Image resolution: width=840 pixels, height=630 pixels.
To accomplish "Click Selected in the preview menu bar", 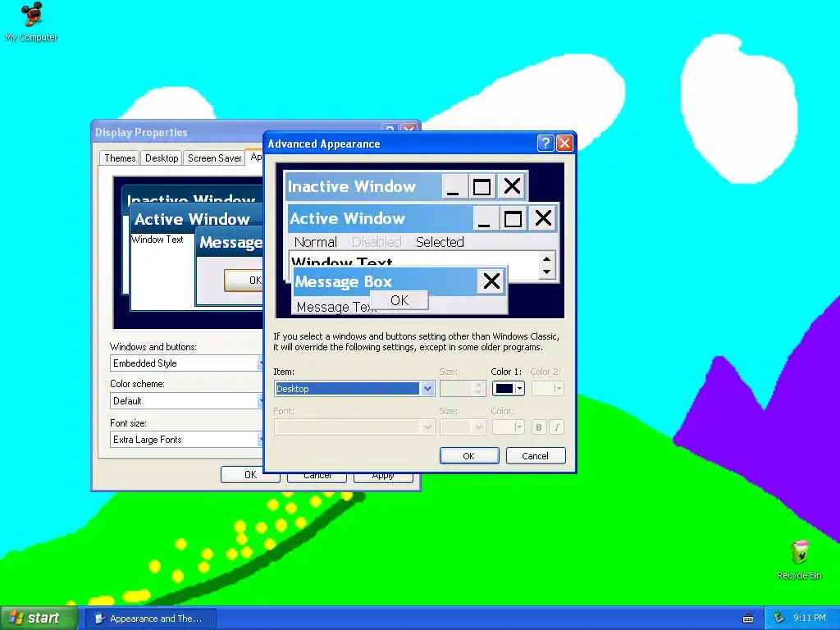I will 440,242.
